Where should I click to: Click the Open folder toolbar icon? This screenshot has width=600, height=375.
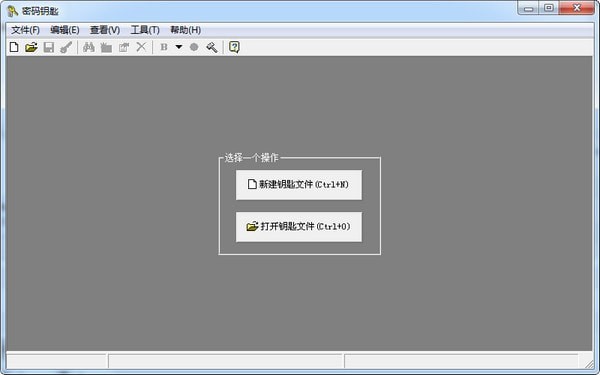point(31,47)
